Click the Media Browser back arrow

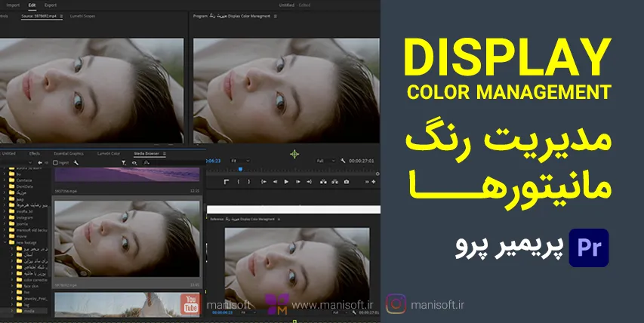coord(40,163)
